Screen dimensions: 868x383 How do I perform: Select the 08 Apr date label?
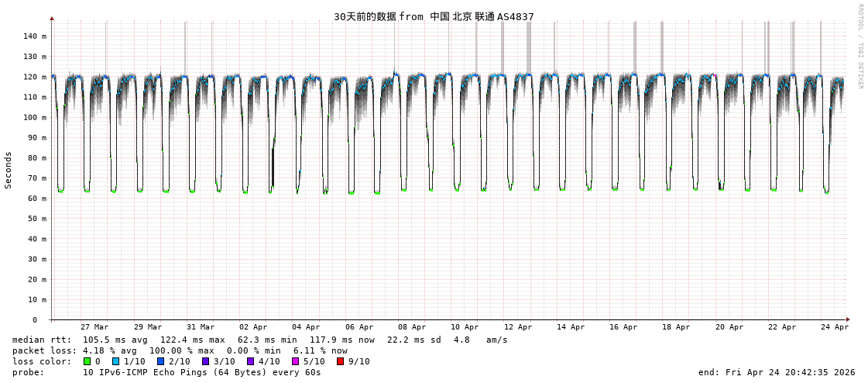coord(412,327)
